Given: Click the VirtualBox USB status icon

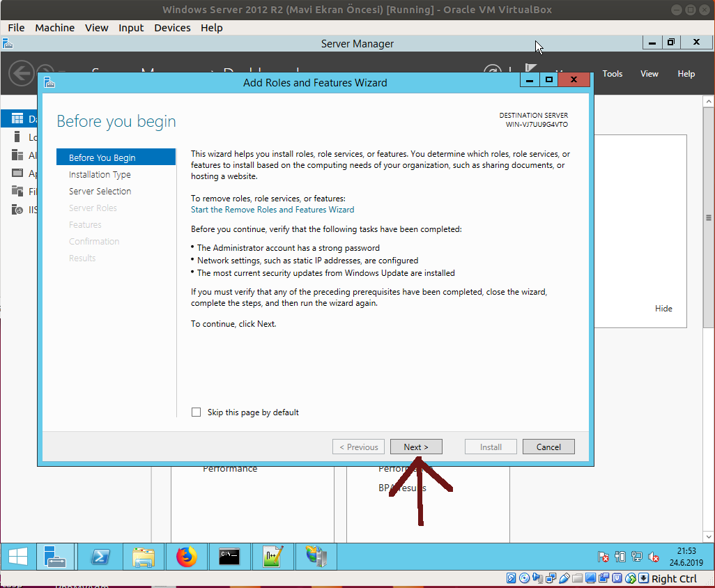Looking at the screenshot, I should [x=564, y=578].
